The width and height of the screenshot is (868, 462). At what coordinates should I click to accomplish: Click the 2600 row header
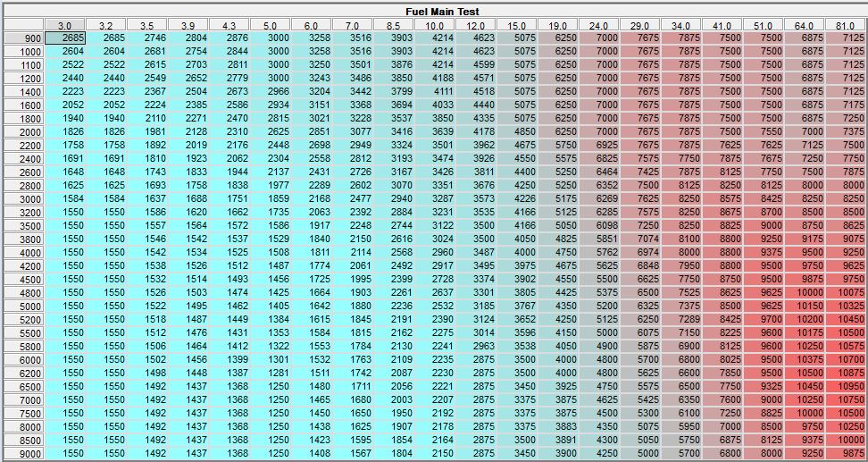tap(24, 172)
